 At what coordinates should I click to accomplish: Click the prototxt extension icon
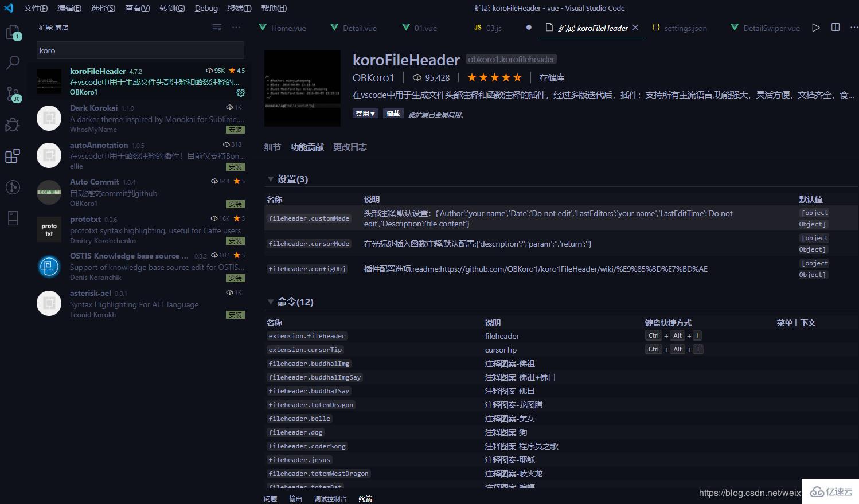coord(49,229)
